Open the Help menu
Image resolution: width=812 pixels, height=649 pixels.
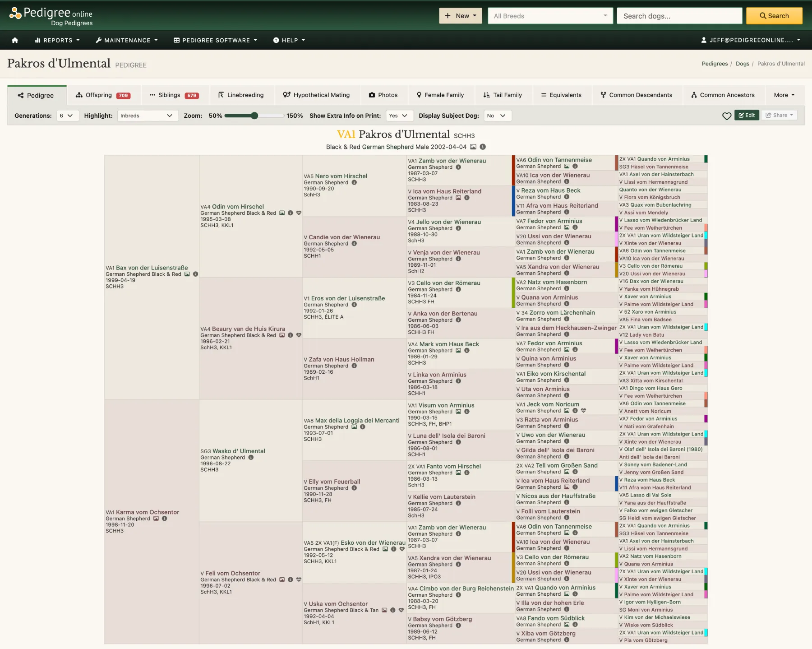coord(289,40)
